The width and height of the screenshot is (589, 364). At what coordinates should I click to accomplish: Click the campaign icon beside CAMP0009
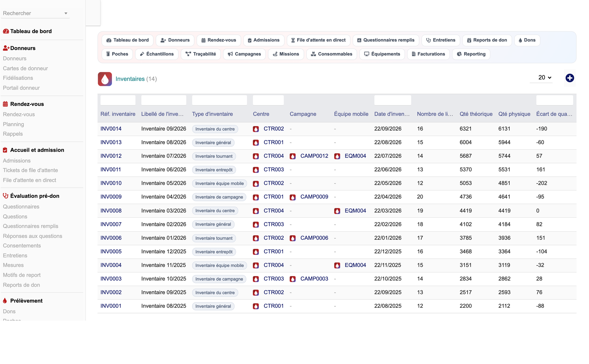point(292,197)
